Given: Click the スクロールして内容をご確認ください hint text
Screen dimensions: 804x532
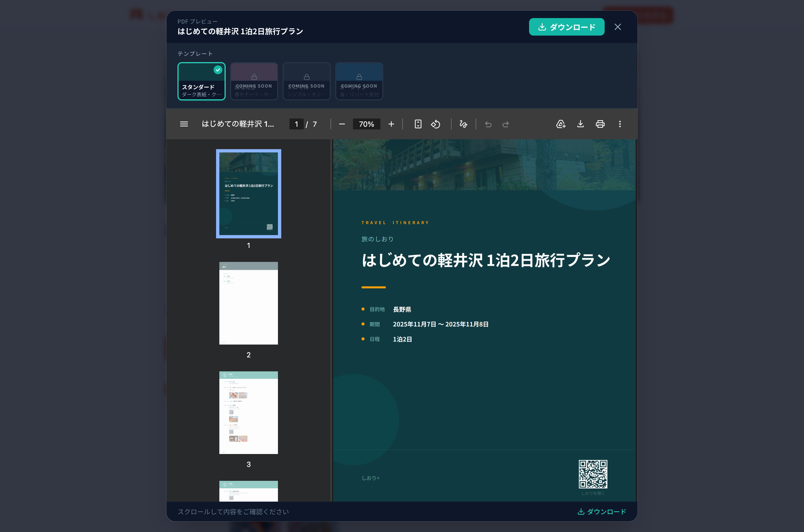Looking at the screenshot, I should (x=233, y=512).
